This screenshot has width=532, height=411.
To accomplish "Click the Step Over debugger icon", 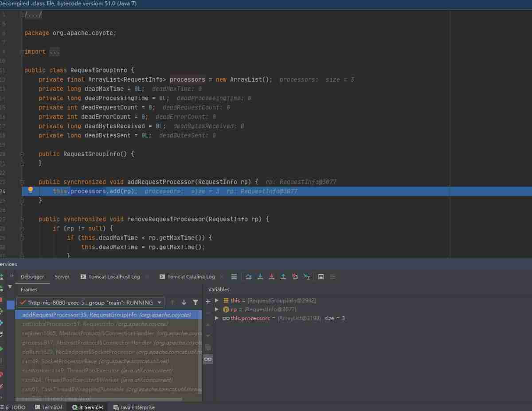I will coord(249,277).
